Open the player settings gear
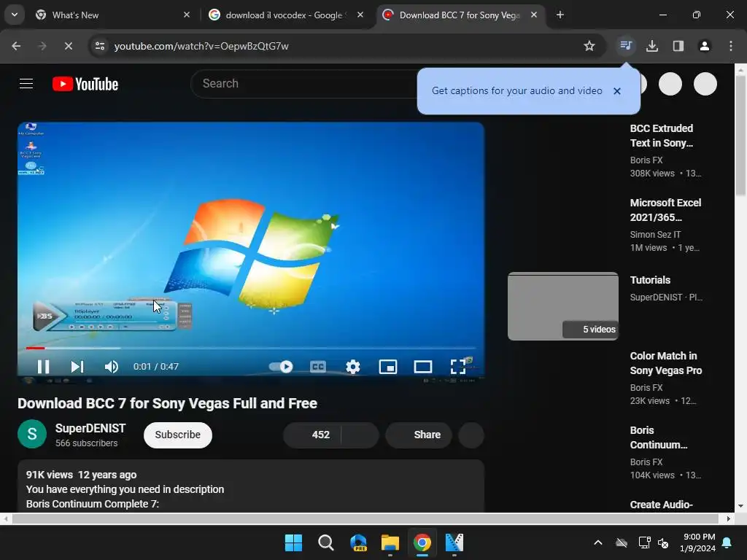This screenshot has height=560, width=747. click(353, 367)
